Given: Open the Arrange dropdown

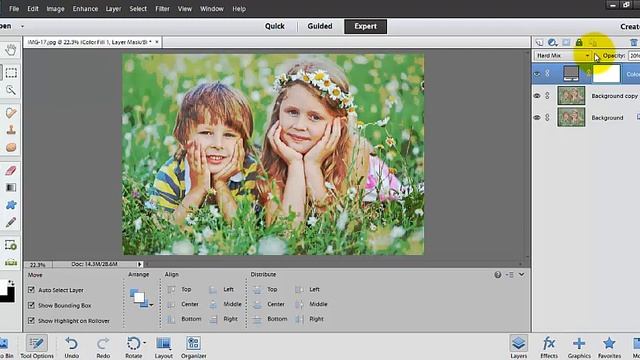Looking at the screenshot, I should coord(141,298).
